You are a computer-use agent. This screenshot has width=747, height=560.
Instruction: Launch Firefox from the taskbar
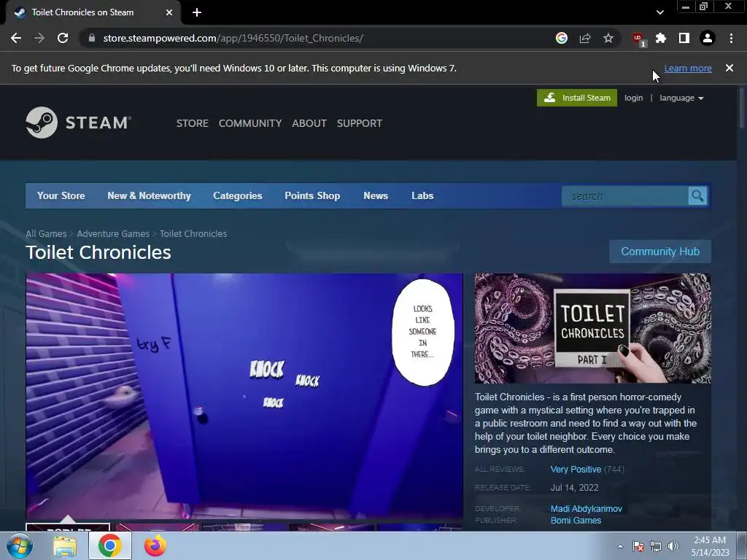click(x=155, y=545)
